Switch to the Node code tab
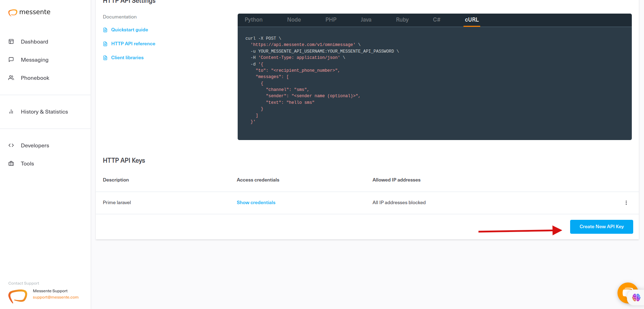644x309 pixels. pos(294,20)
